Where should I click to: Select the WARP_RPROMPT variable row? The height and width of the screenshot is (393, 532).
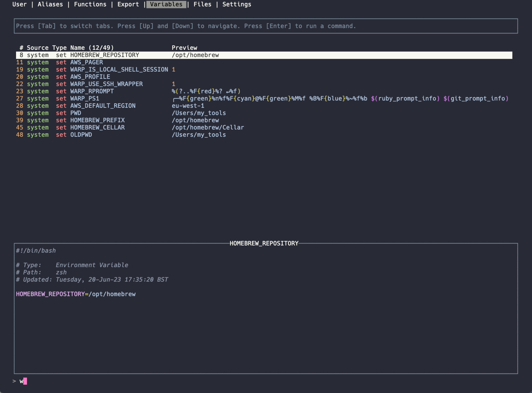point(92,91)
